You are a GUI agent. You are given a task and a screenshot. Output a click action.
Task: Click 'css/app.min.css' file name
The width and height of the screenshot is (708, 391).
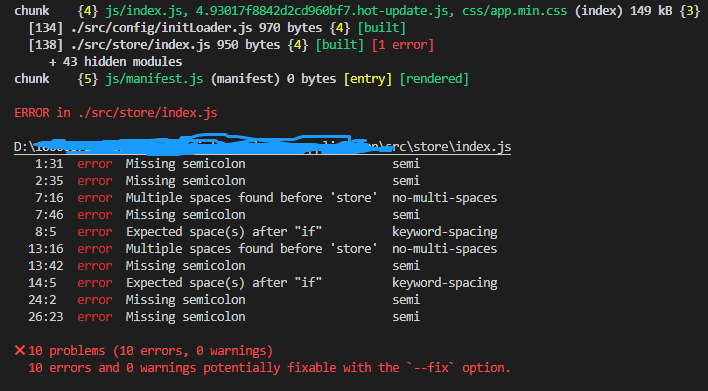(514, 11)
